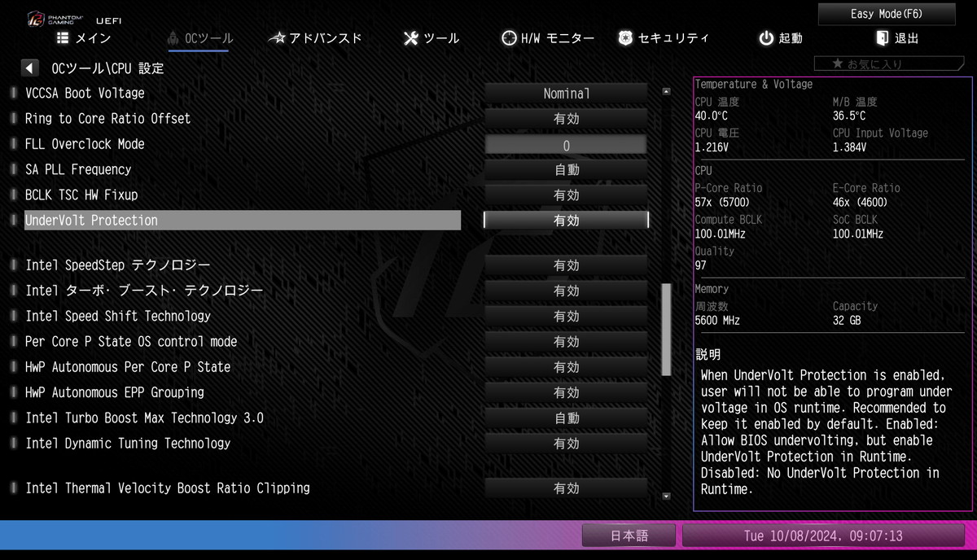Click the アドバンスド star icon

point(277,38)
